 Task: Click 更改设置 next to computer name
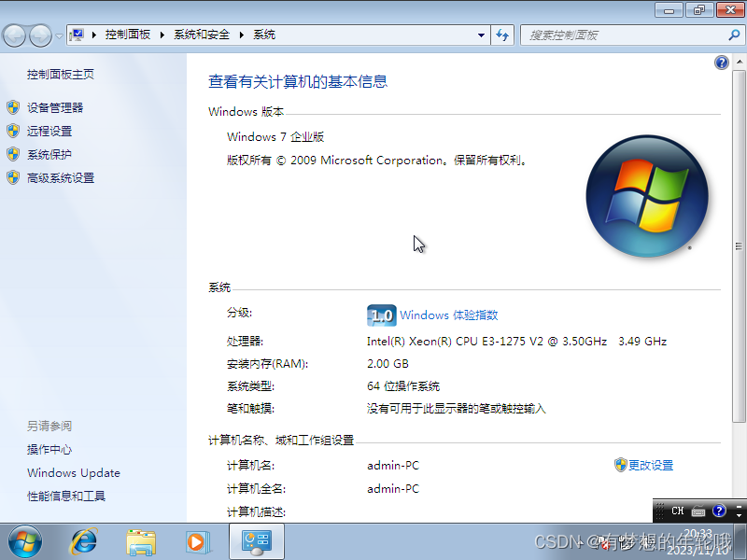(651, 465)
